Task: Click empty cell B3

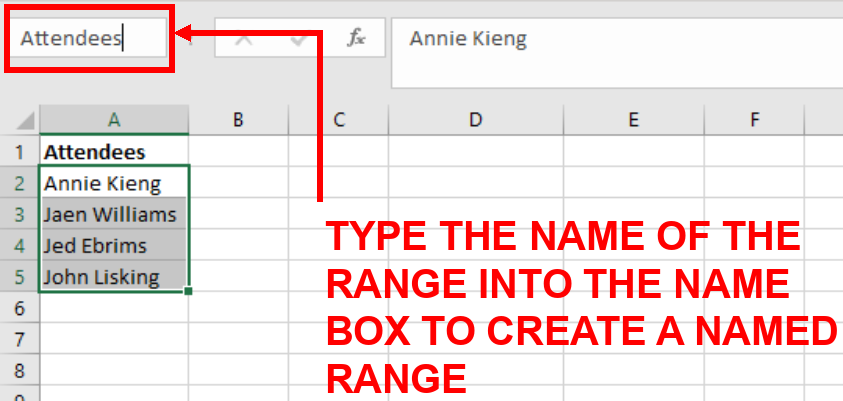Action: pos(238,214)
